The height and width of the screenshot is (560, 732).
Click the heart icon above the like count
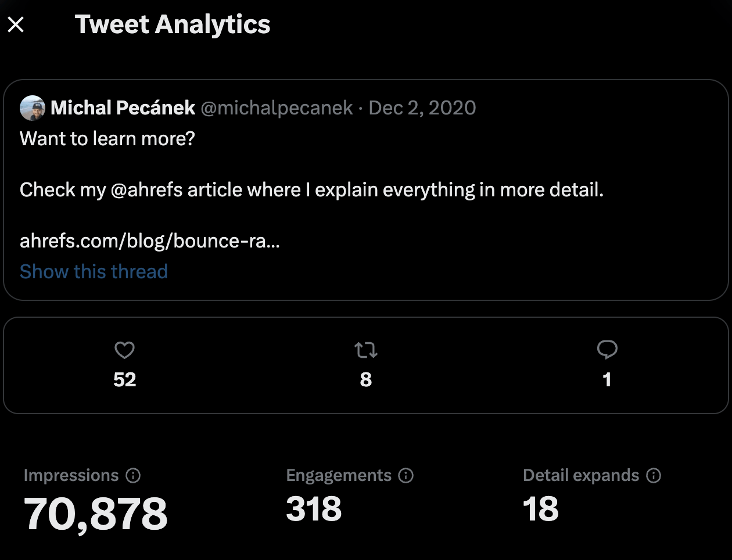pos(124,349)
